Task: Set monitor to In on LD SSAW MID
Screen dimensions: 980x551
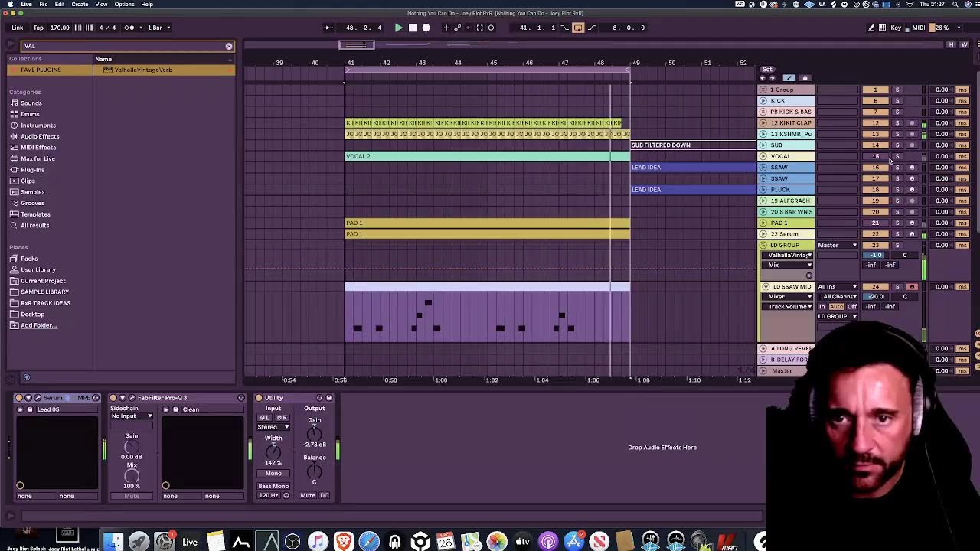Action: pos(822,307)
